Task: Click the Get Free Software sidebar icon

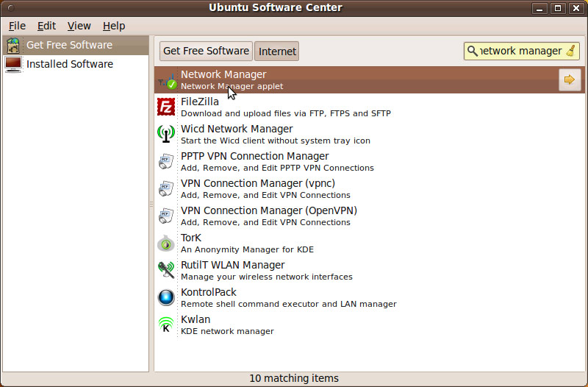Action: [13, 46]
